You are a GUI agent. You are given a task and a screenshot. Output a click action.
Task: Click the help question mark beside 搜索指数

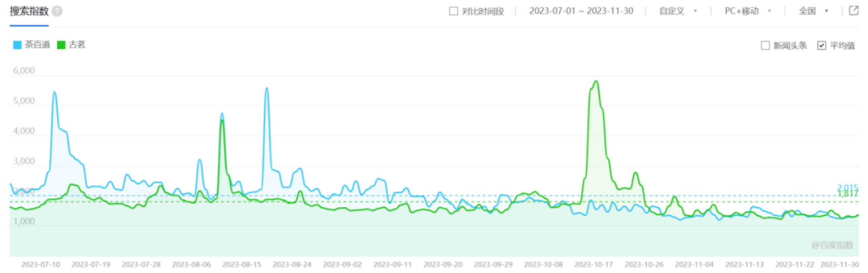pos(57,12)
